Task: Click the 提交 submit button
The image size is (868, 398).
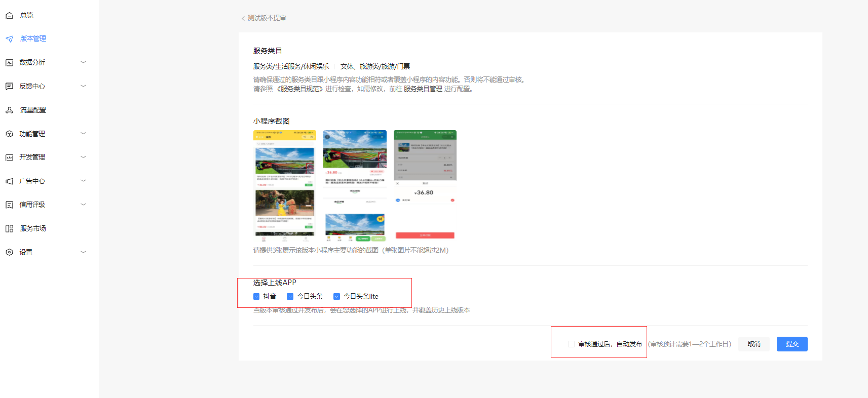Action: 792,344
